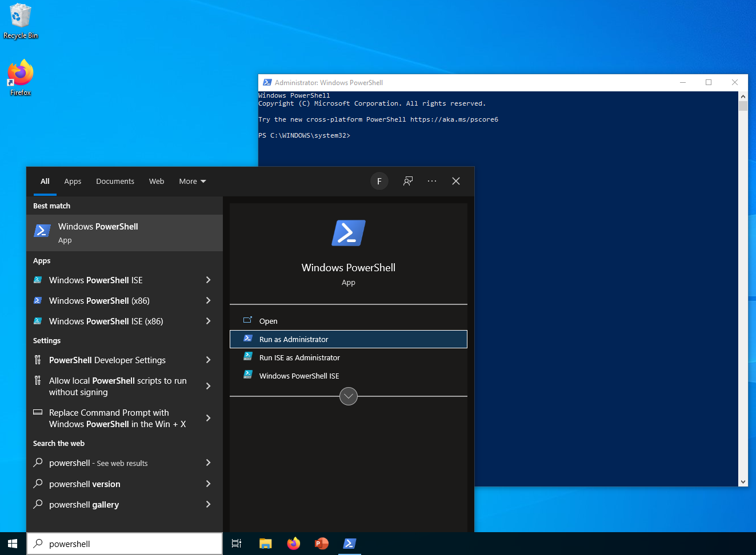Viewport: 756px width, 555px height.
Task: Expand arrow for PowerShell Developer Settings
Action: pos(209,360)
